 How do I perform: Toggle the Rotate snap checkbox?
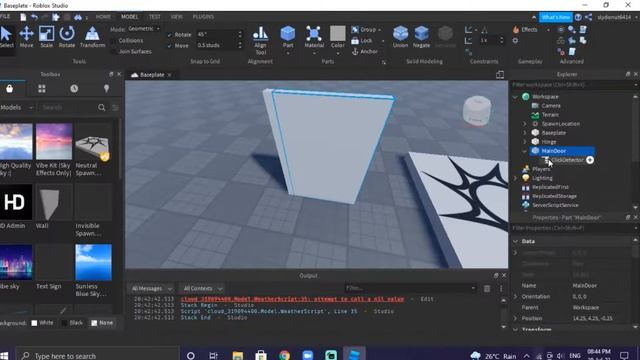tap(169, 35)
